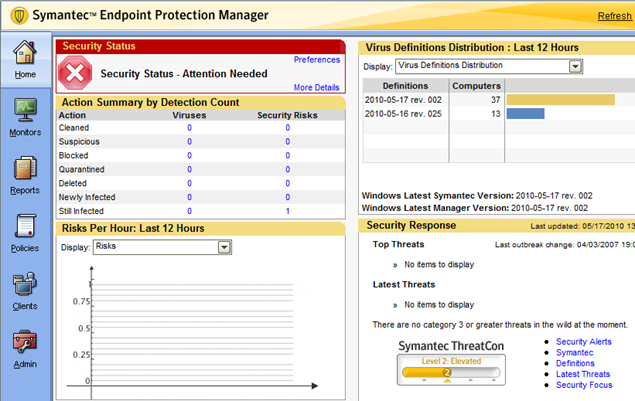Select definitions row 2010-05-17 rev. 002

[403, 100]
